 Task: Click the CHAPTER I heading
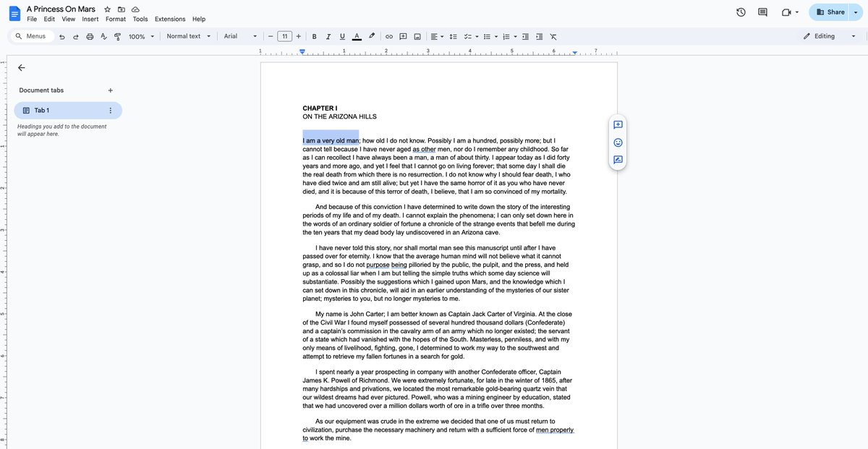coord(320,108)
